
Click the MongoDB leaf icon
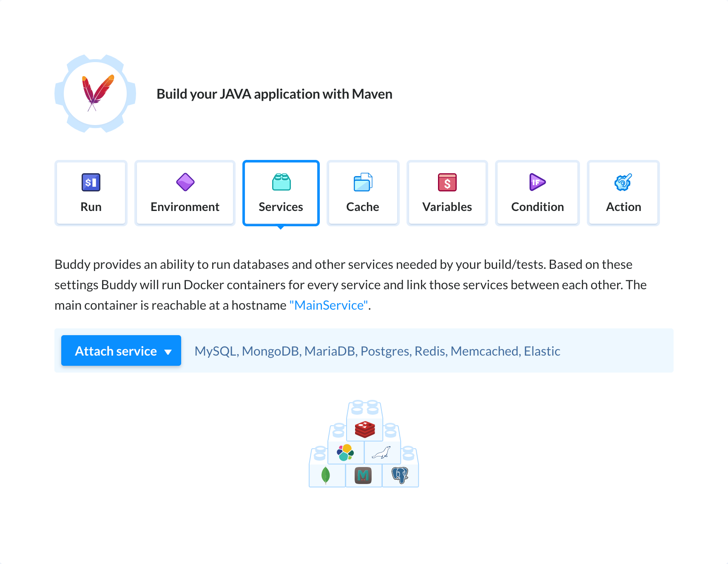coord(326,476)
